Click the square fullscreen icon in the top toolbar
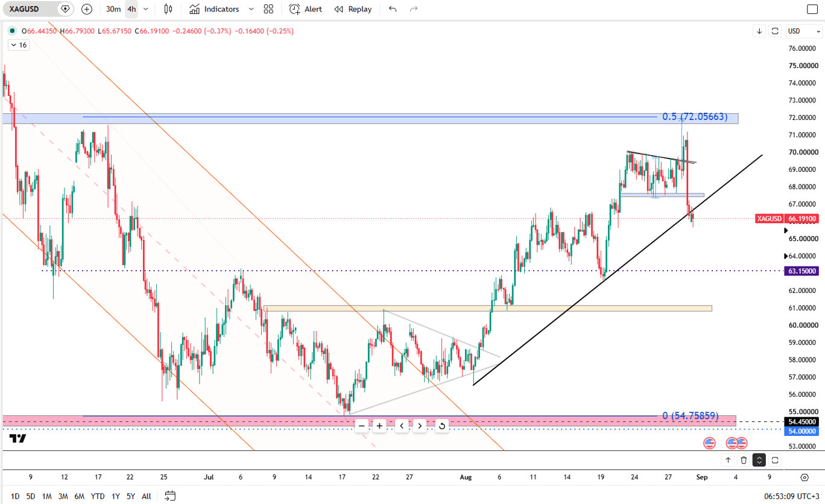 812,9
